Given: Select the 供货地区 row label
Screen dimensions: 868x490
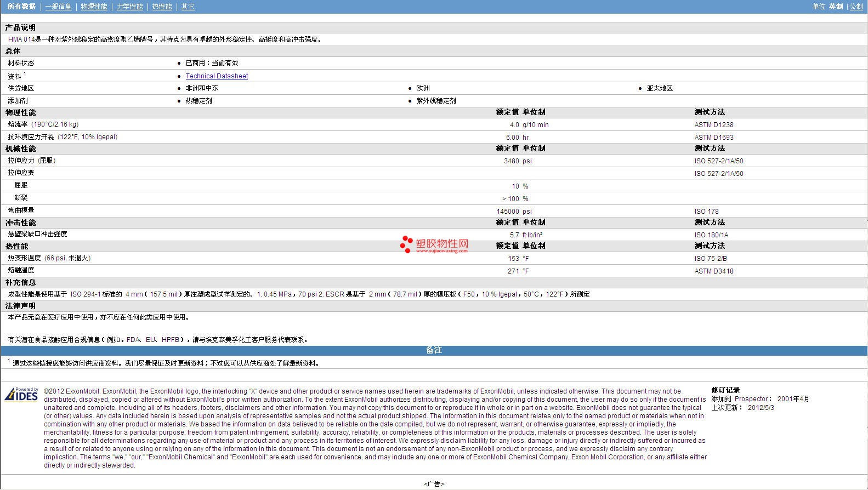Looking at the screenshot, I should pyautogui.click(x=21, y=88).
